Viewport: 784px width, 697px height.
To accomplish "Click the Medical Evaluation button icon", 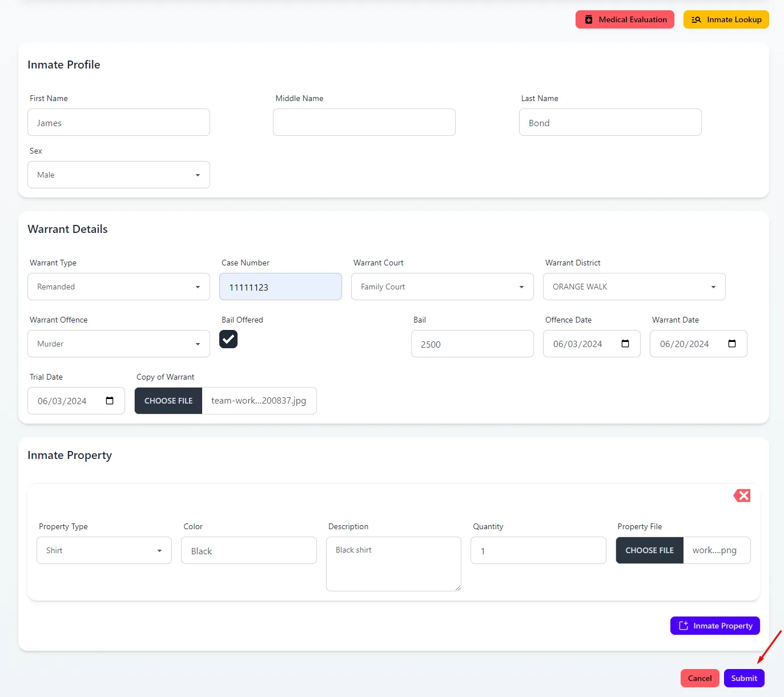I will [x=589, y=19].
